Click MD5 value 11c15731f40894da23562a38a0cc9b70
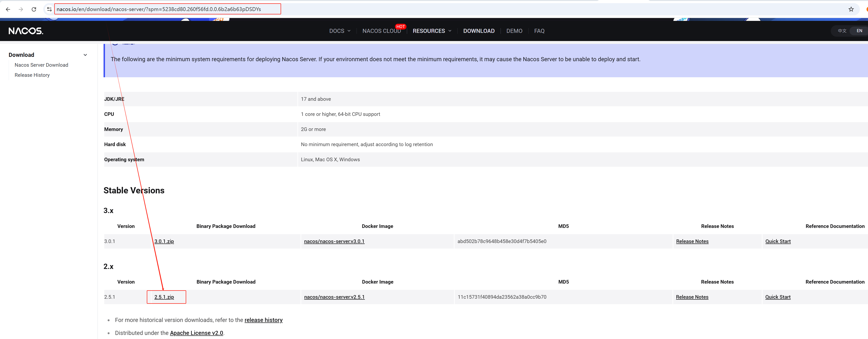Image resolution: width=868 pixels, height=339 pixels. point(502,297)
